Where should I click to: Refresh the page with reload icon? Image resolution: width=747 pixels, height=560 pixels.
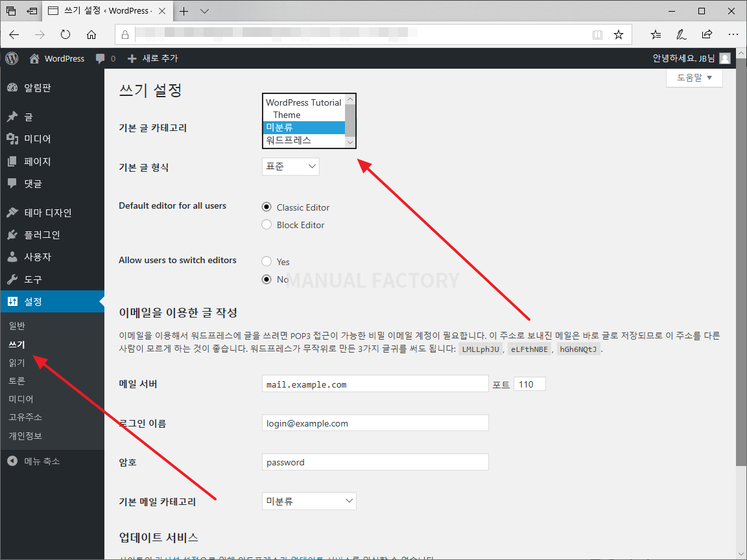tap(65, 34)
